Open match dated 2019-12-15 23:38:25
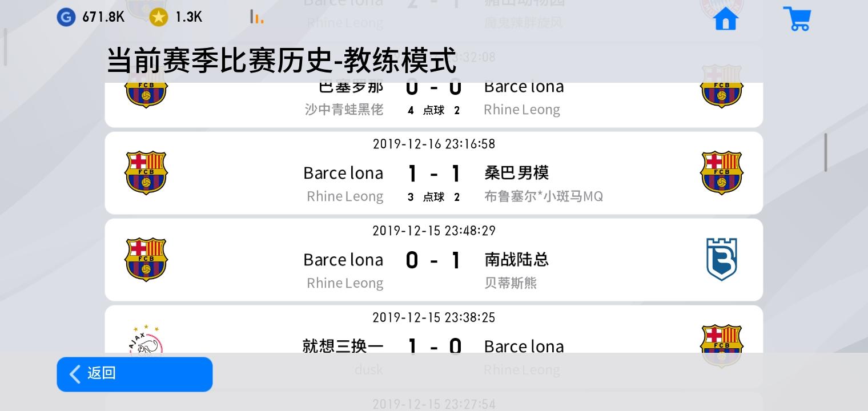 (x=434, y=330)
